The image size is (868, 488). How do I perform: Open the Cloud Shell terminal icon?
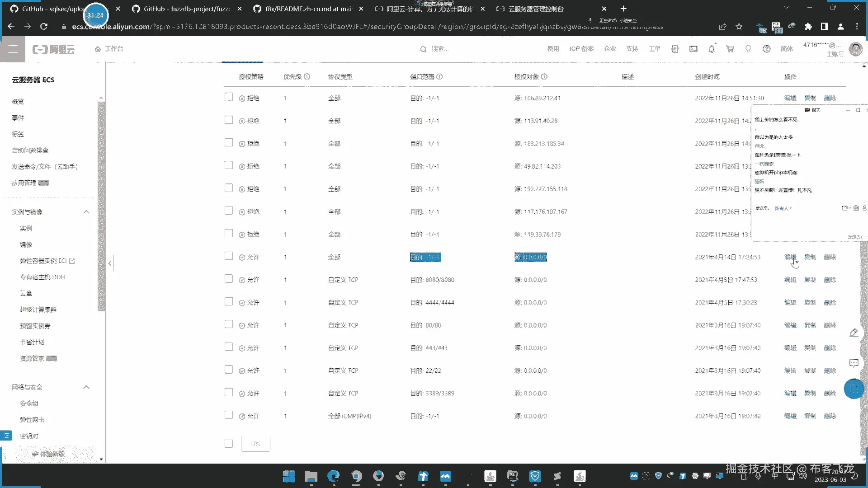coord(693,49)
